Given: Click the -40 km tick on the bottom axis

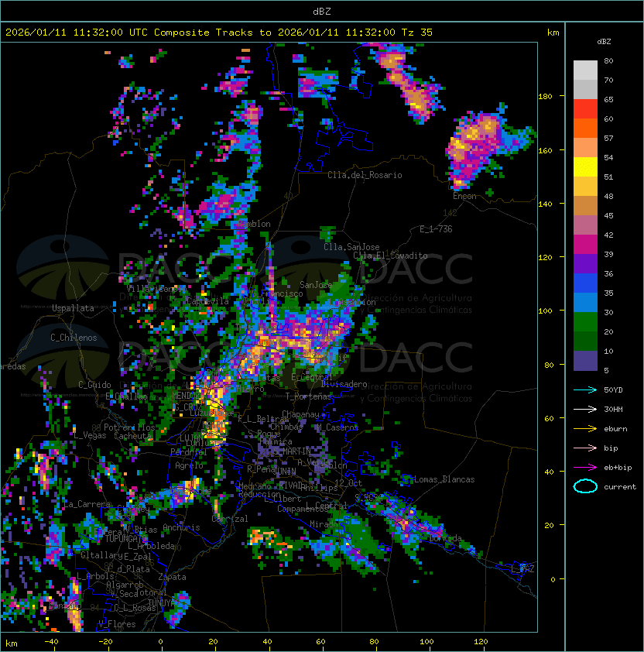Looking at the screenshot, I should (x=51, y=642).
